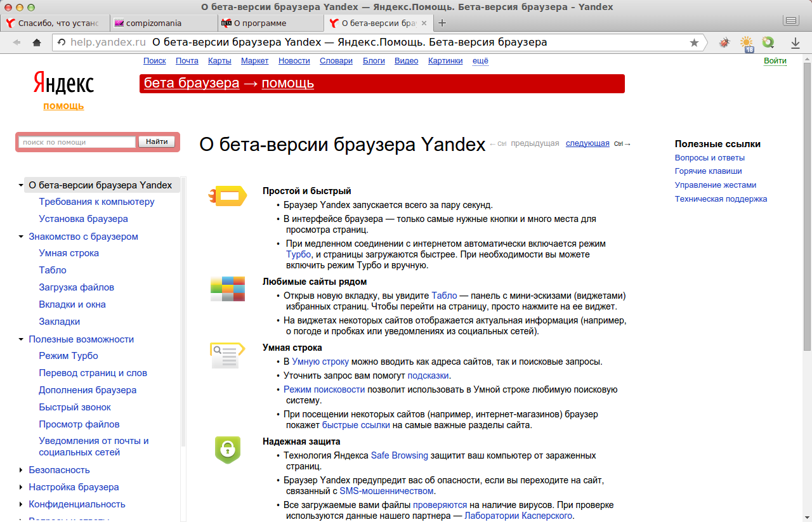
Task: Open a new tab with the plus button
Action: pos(442,23)
